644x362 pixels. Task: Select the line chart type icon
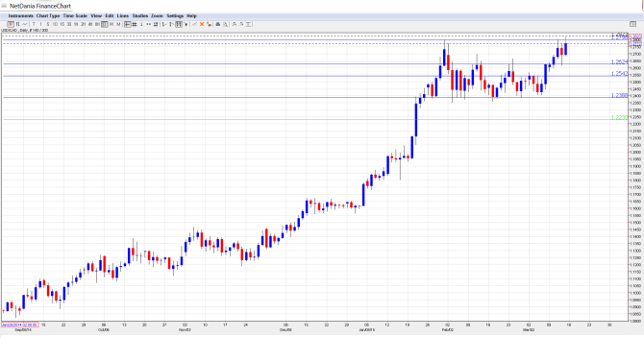pyautogui.click(x=25, y=25)
